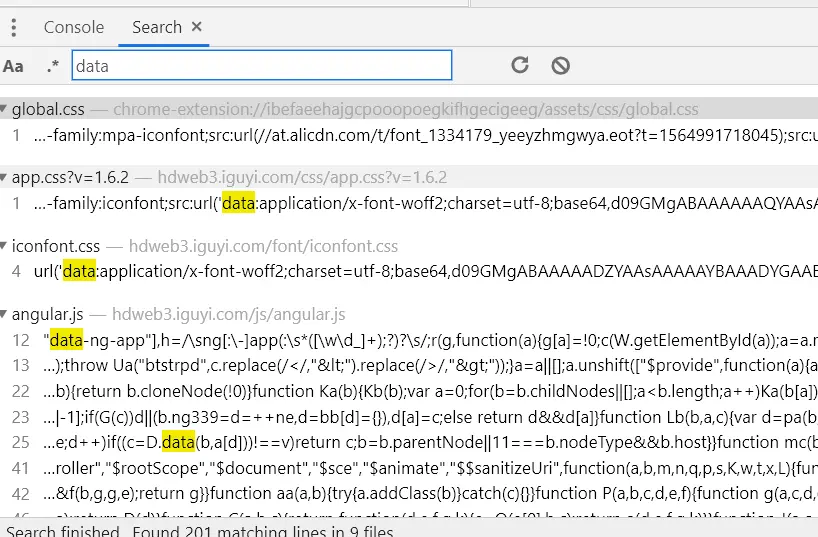Viewport: 818px width, 537px height.
Task: Open app.css?v=1.6.2 file header
Action: click(x=409, y=177)
